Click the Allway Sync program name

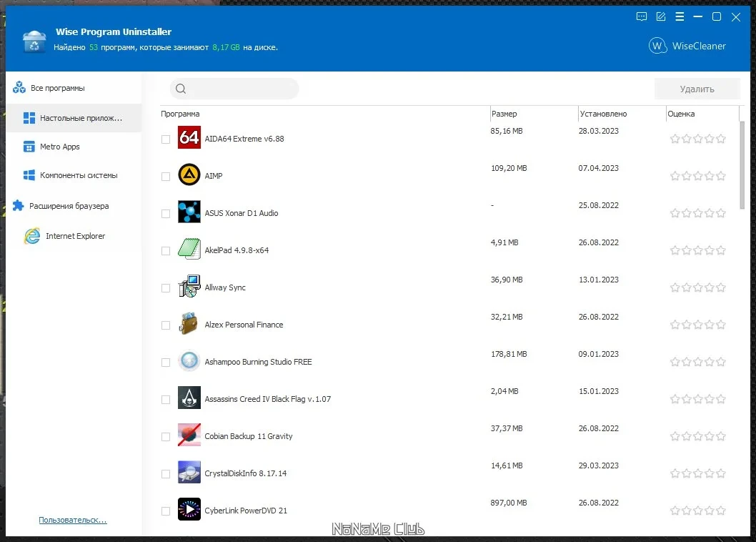[x=225, y=287]
